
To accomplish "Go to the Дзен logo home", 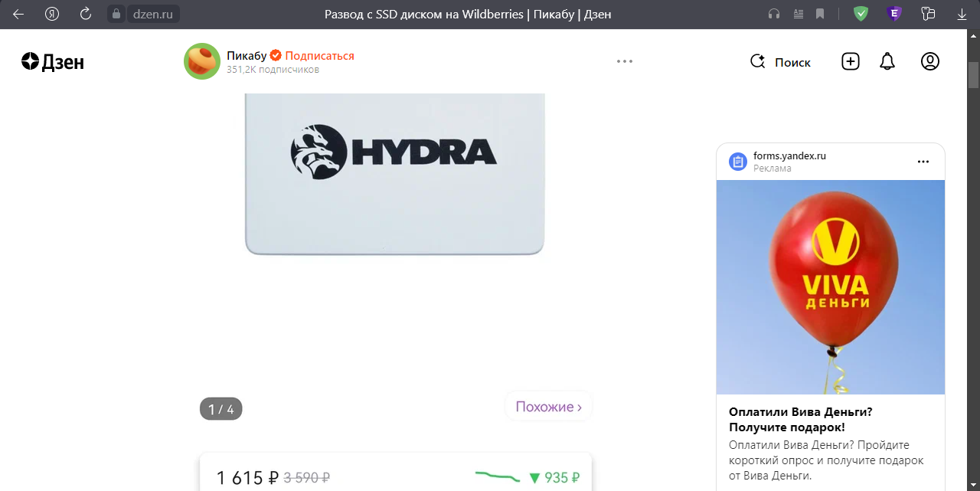I will (x=53, y=62).
